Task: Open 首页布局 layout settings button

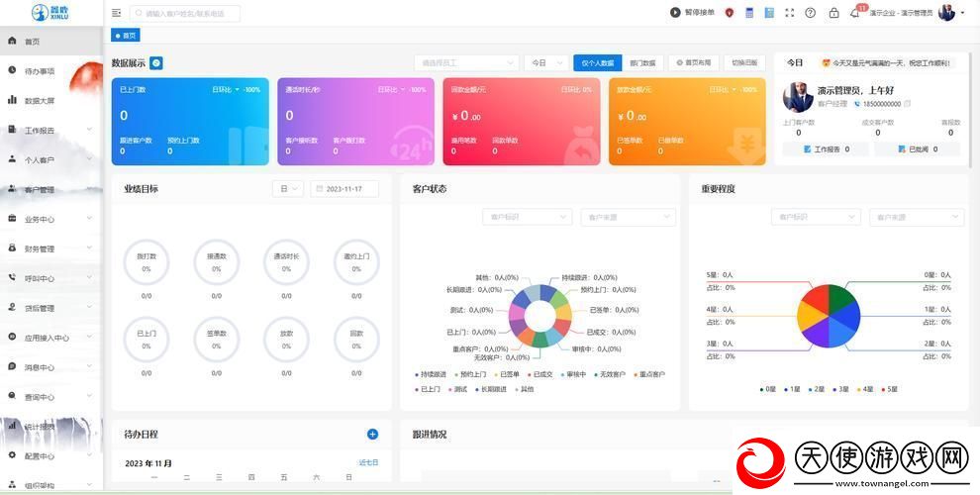Action: [694, 63]
